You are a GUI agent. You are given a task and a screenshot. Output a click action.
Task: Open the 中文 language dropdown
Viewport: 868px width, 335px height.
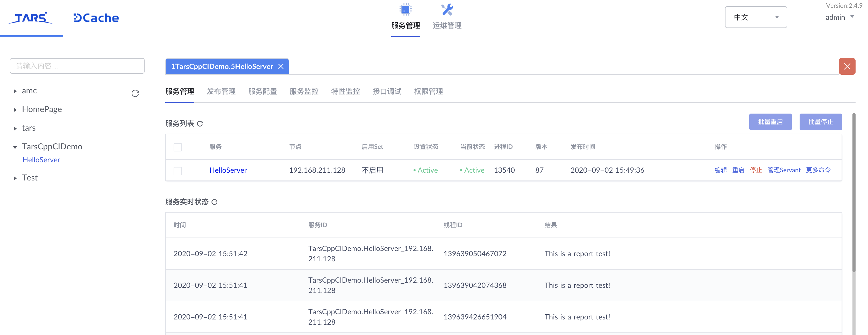756,17
